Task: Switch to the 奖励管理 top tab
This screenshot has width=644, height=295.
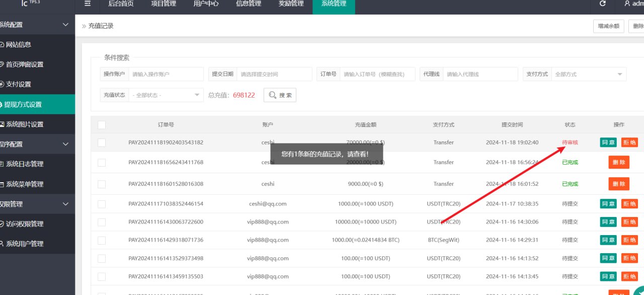Action: click(291, 4)
